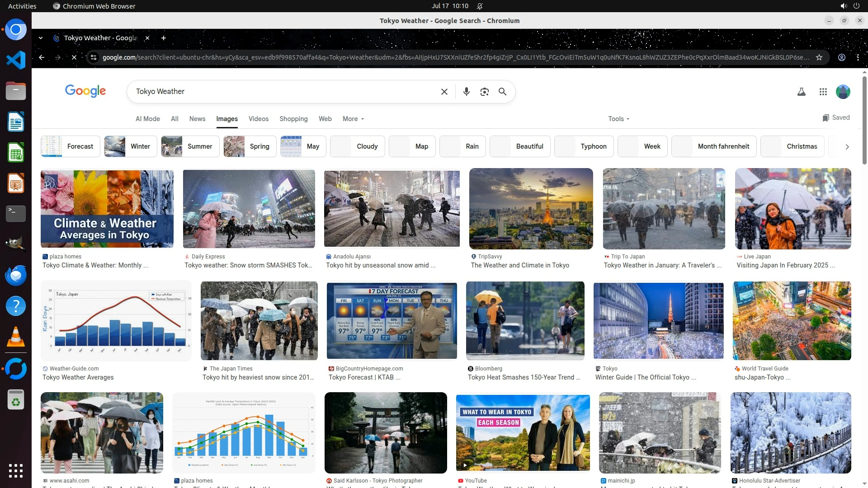Open Tokyo Weather Averages chart thumbnail

click(x=116, y=320)
